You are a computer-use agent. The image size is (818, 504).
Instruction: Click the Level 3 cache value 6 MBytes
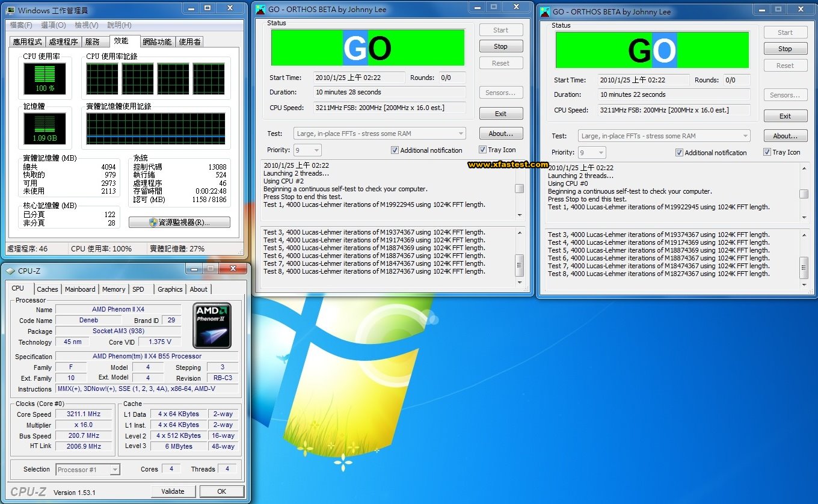pyautogui.click(x=179, y=446)
